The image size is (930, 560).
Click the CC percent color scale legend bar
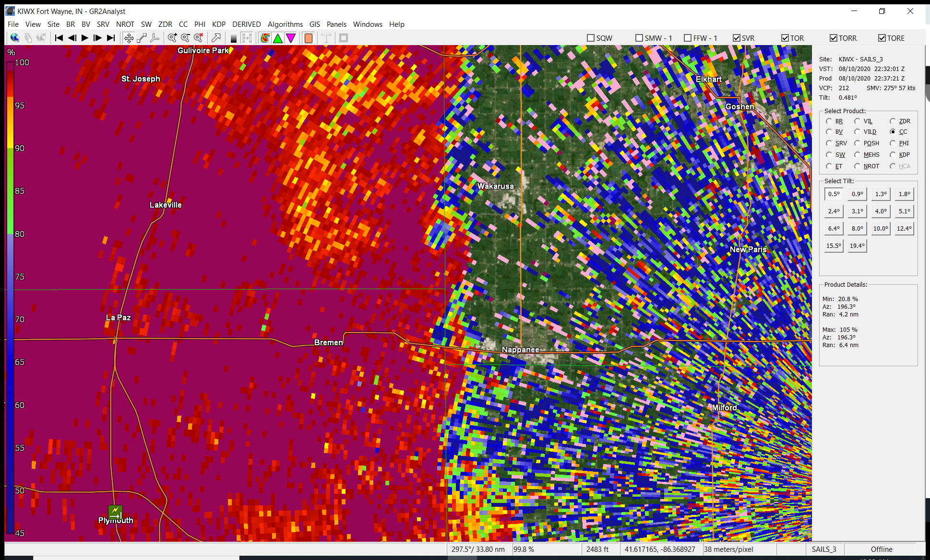(x=10, y=297)
